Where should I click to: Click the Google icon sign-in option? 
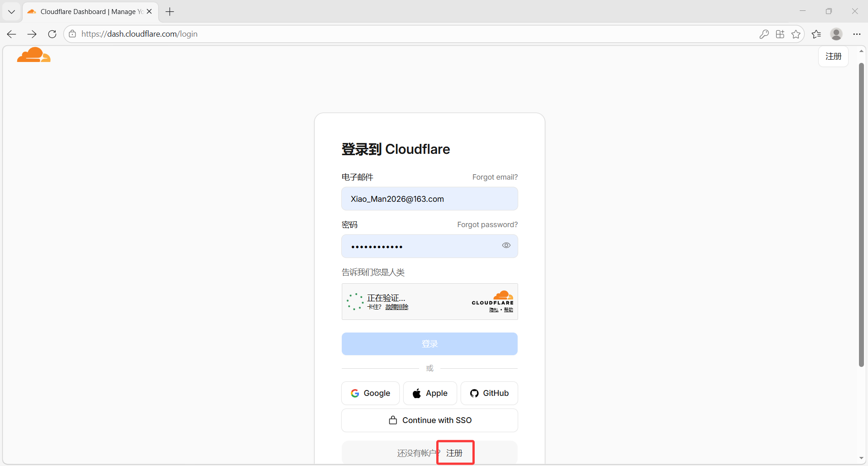[355, 393]
